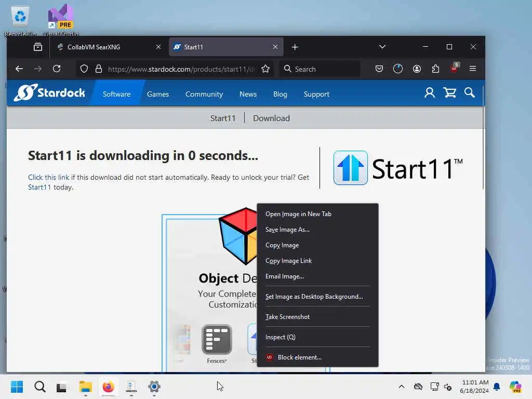Image resolution: width=532 pixels, height=399 pixels.
Task: Open Stardock shopping cart
Action: (x=450, y=92)
